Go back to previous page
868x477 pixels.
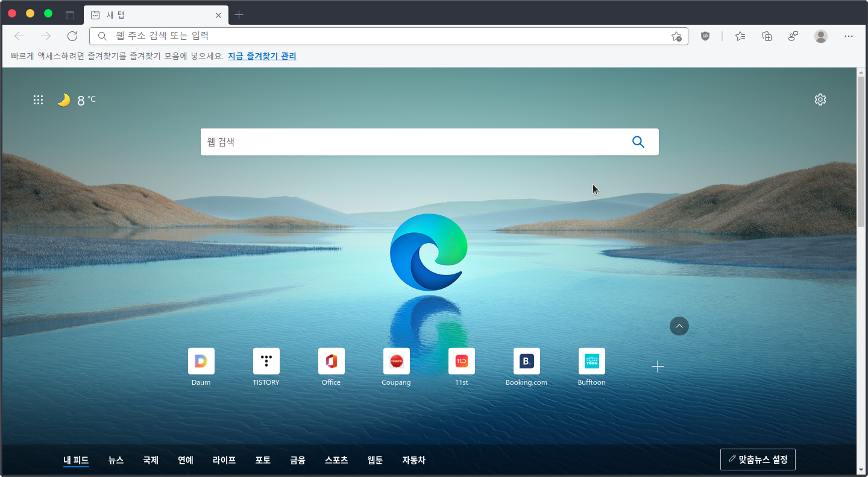click(19, 36)
